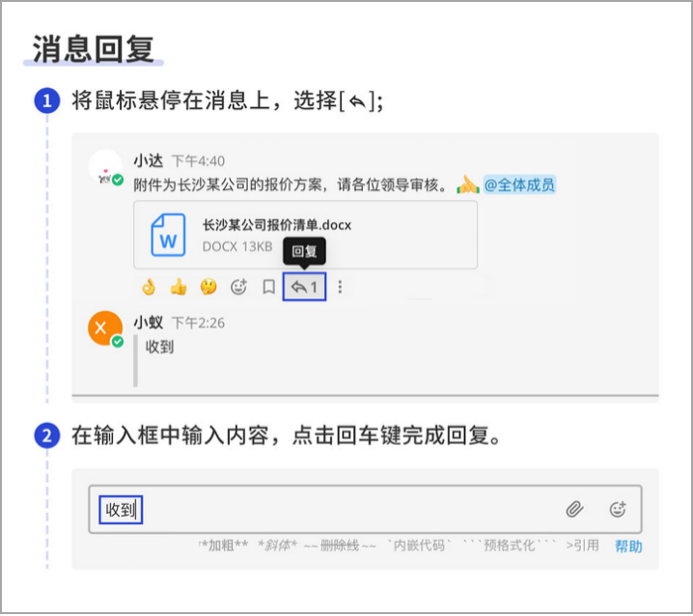693x616 pixels.
Task: Click the DOCX 13KB file size text
Action: pyautogui.click(x=237, y=247)
